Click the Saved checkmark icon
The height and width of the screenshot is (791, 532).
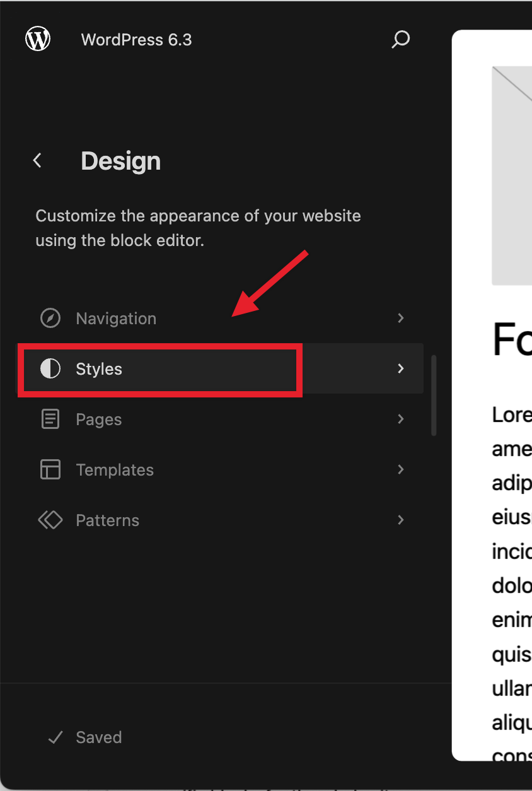click(x=55, y=737)
